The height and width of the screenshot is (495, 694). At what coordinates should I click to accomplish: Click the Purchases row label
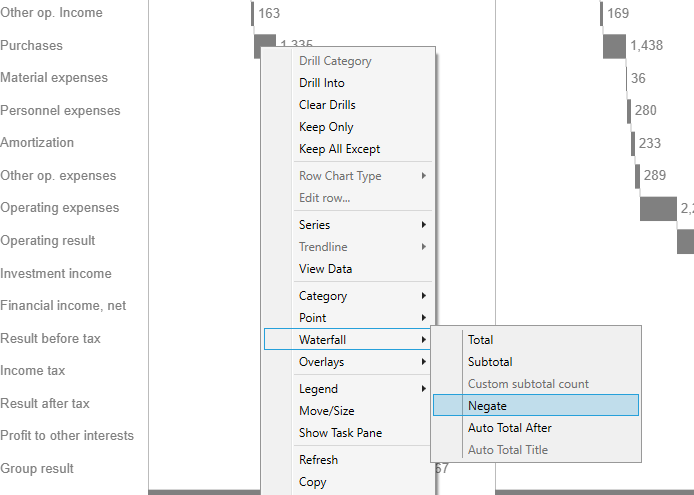click(x=31, y=46)
